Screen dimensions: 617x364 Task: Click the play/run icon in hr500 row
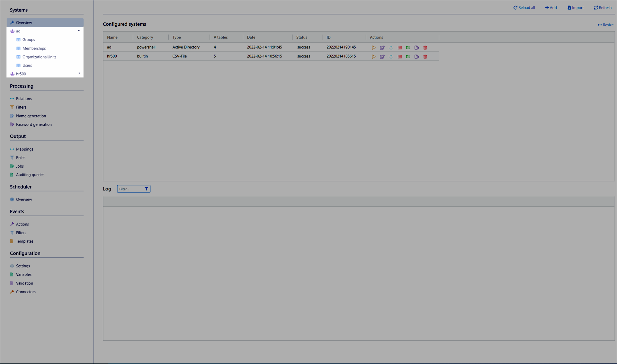click(x=373, y=57)
